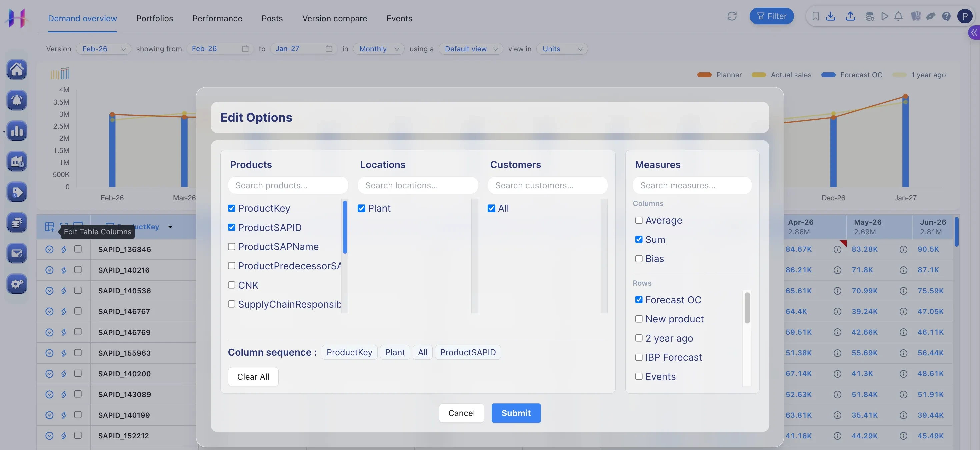The width and height of the screenshot is (980, 450).
Task: Switch to the Performance tab
Action: coord(217,18)
